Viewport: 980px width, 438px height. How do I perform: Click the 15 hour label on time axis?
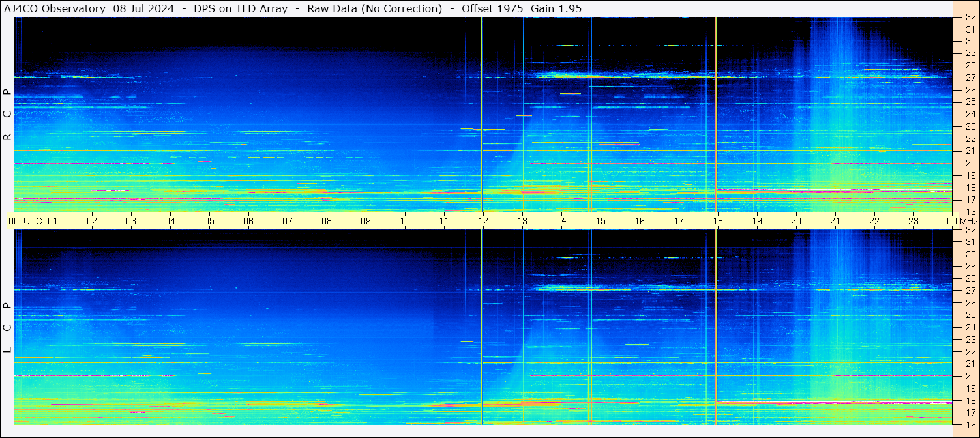[601, 221]
